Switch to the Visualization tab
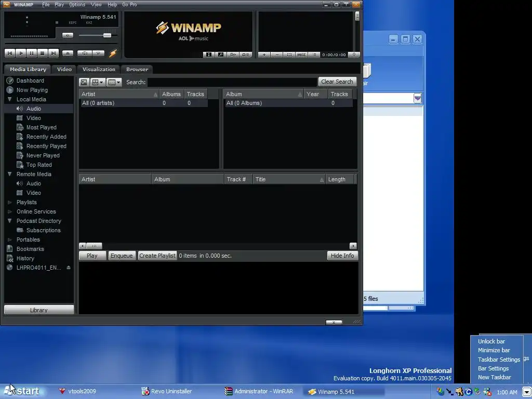The image size is (532, 399). tap(99, 69)
